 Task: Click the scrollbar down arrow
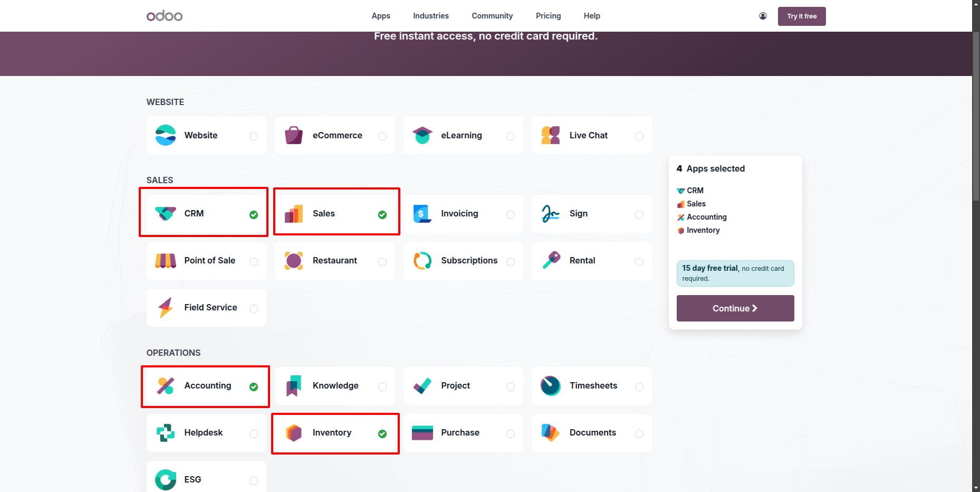tap(976, 488)
